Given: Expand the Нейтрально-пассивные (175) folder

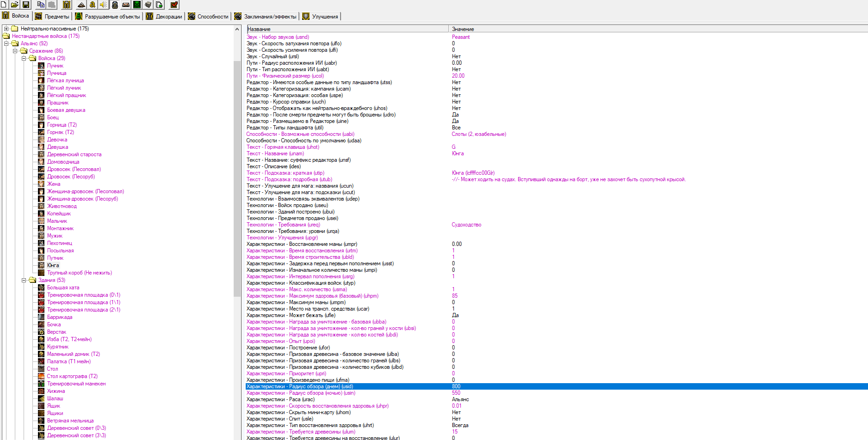Looking at the screenshot, I should point(6,29).
